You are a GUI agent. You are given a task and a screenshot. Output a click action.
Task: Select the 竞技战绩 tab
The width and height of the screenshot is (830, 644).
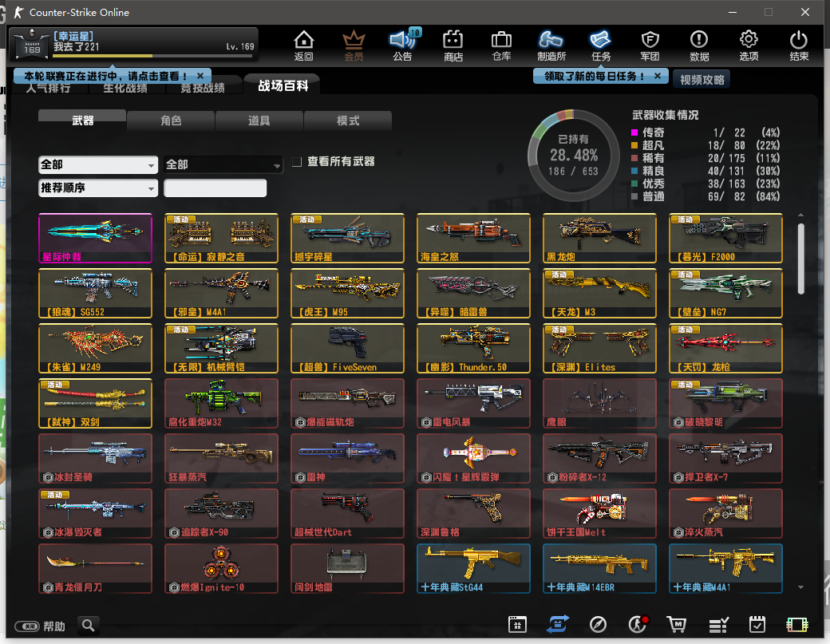pos(203,88)
